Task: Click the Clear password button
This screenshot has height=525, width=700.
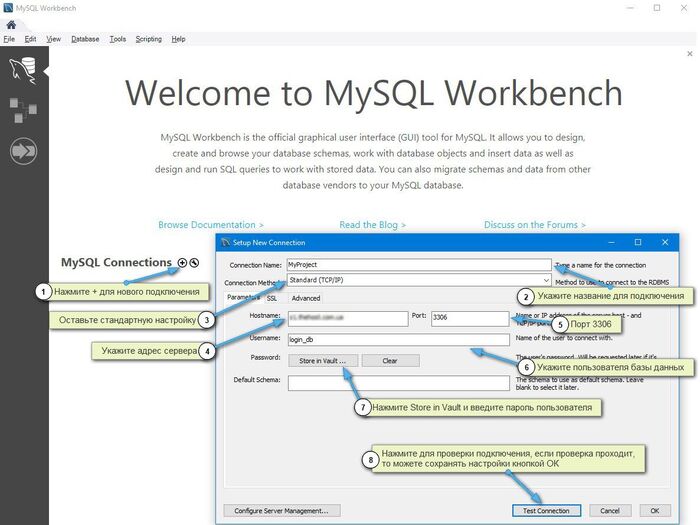Action: click(390, 361)
